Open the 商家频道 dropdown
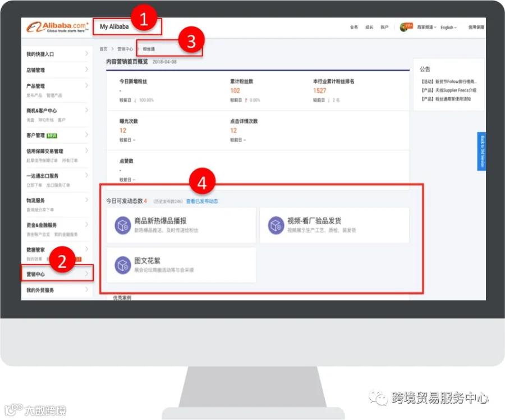 coord(426,28)
